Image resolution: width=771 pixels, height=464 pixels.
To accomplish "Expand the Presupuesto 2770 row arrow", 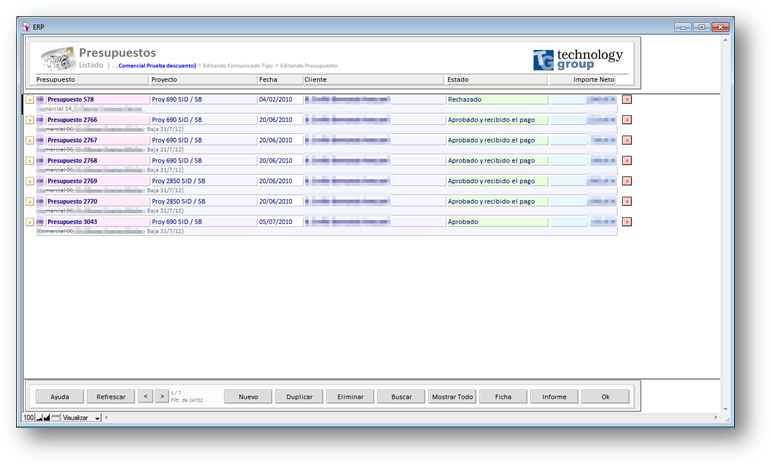I will click(x=30, y=202).
